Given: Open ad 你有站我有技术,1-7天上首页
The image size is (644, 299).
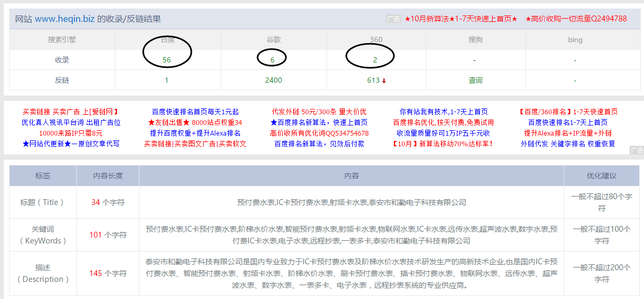Looking at the screenshot, I should pos(444,112).
